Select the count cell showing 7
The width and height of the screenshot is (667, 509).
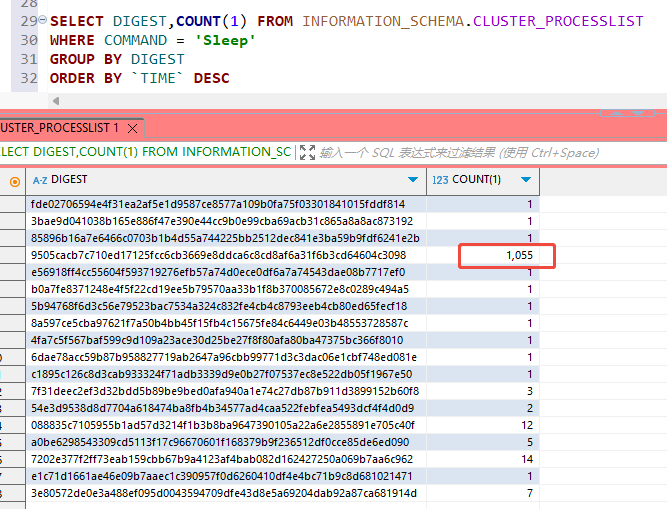pyautogui.click(x=483, y=493)
